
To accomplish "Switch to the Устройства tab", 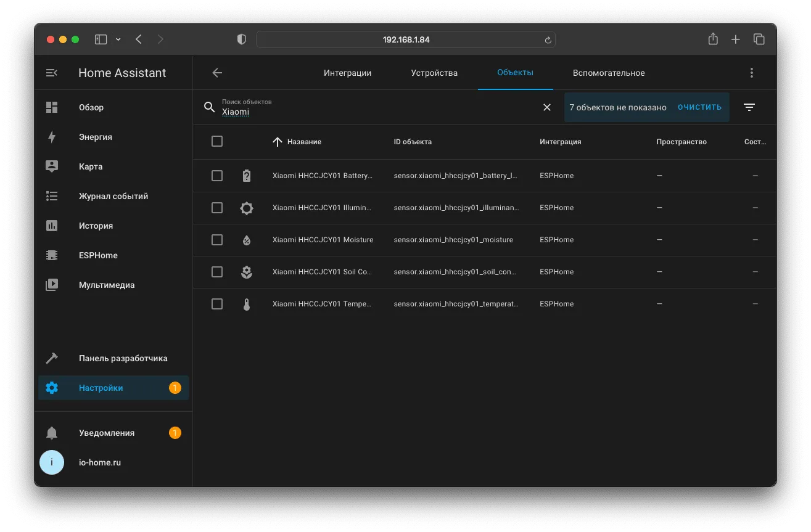I will pyautogui.click(x=434, y=73).
